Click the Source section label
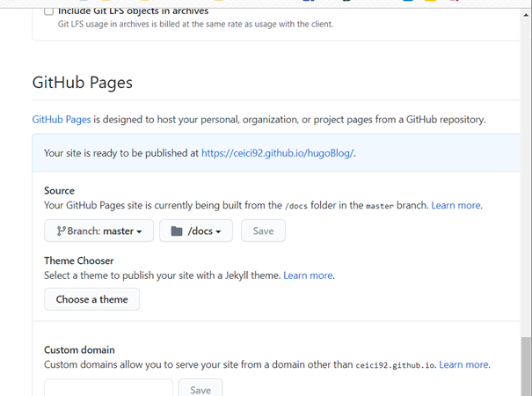 (60, 191)
